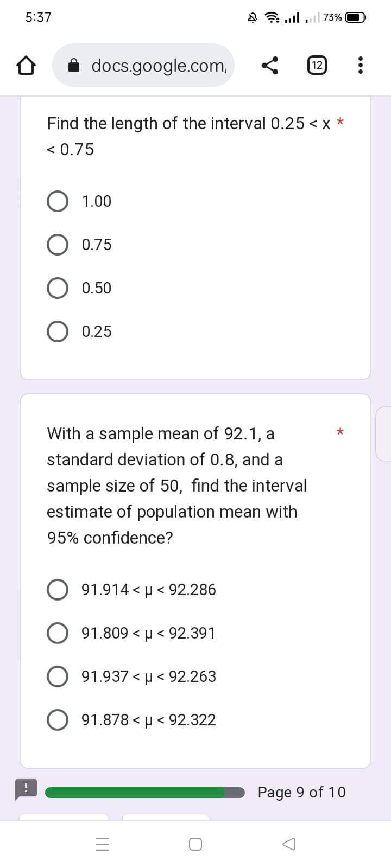Image resolution: width=391 pixels, height=868 pixels.
Task: Tap the lock icon in the address bar
Action: tap(75, 65)
